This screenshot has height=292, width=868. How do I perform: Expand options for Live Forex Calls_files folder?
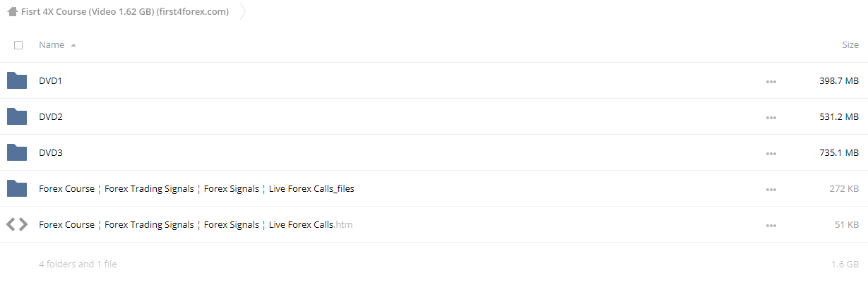[771, 190]
